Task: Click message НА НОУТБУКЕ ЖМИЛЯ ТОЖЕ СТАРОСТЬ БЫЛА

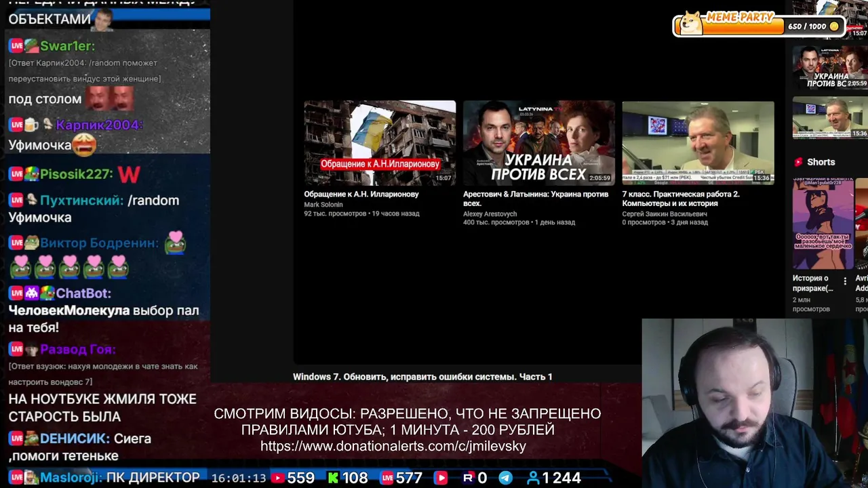Action: coord(102,408)
